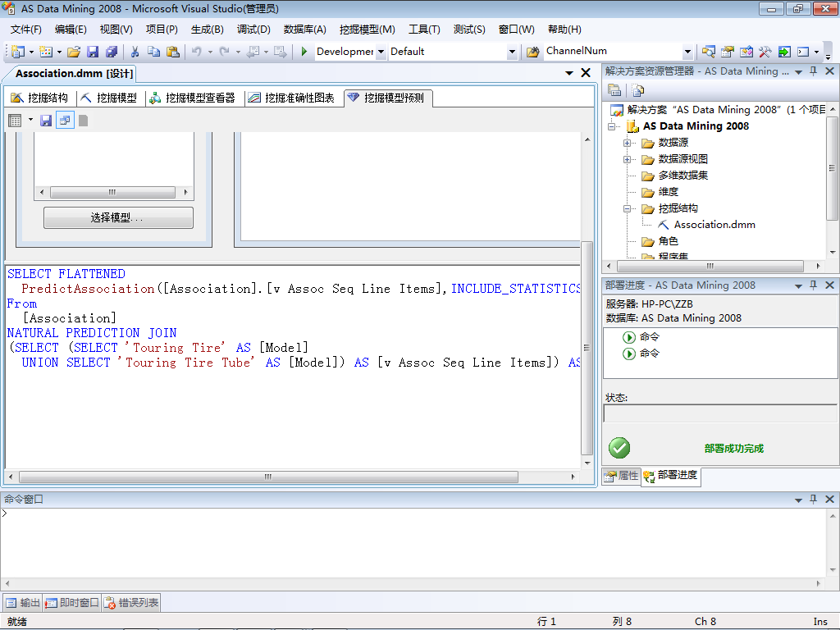Click the Properties icon in Solution Explorer
840x630 pixels.
click(x=614, y=90)
